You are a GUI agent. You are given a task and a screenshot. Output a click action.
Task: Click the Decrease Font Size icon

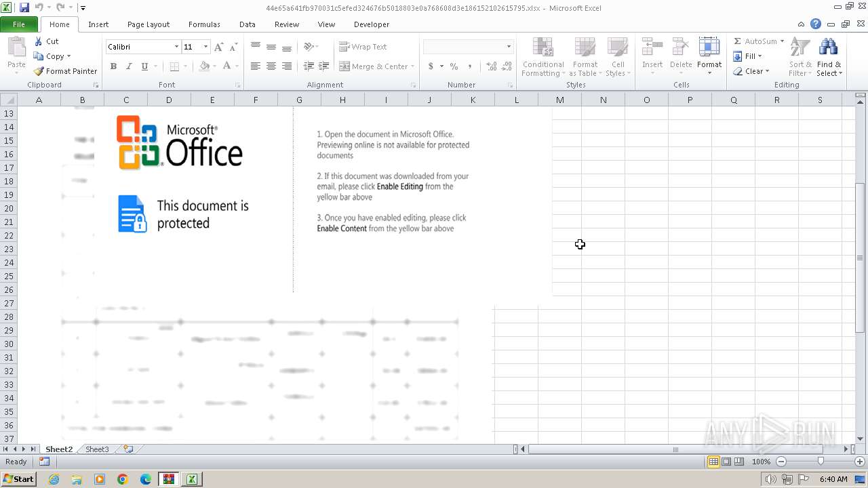coord(233,47)
